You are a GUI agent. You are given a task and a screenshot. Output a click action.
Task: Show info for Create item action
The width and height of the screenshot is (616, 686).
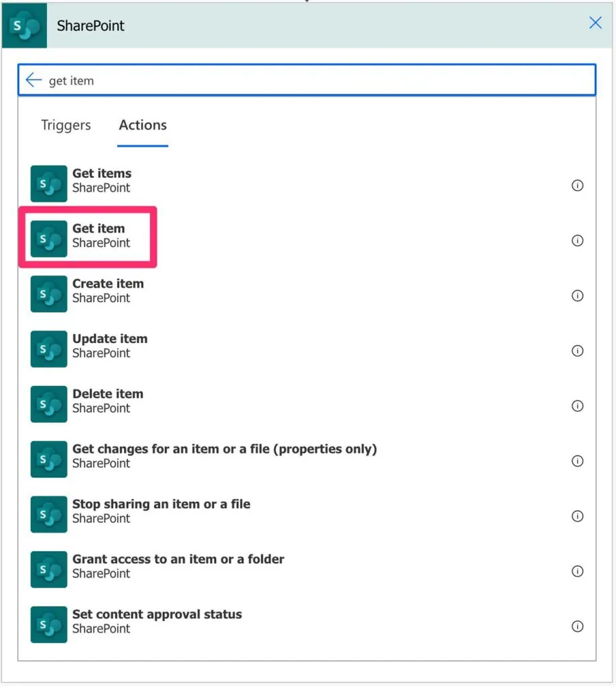(x=577, y=296)
